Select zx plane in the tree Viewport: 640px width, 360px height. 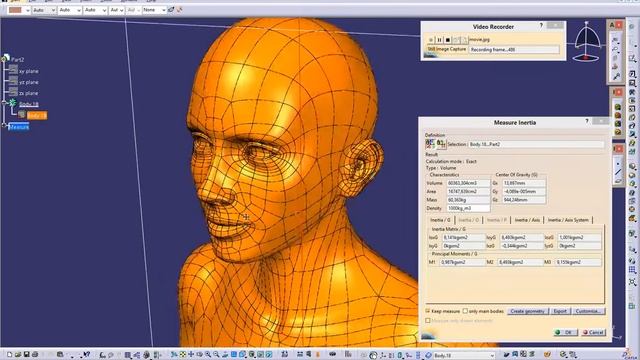[29, 93]
